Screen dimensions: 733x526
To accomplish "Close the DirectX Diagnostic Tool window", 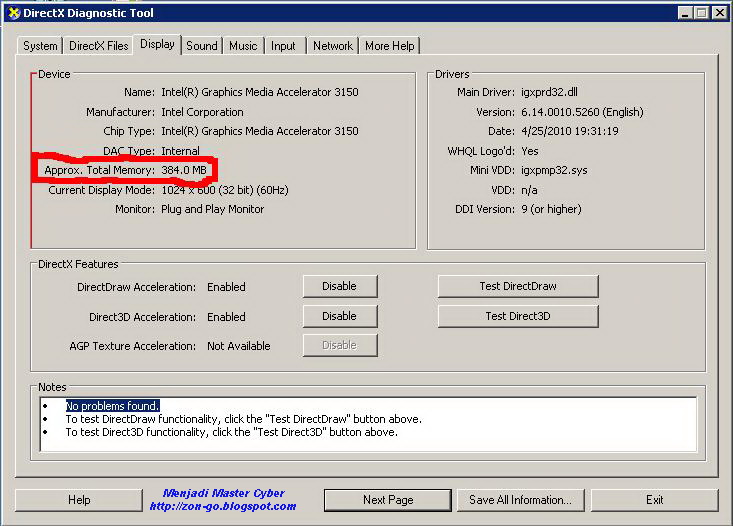I will (x=719, y=13).
